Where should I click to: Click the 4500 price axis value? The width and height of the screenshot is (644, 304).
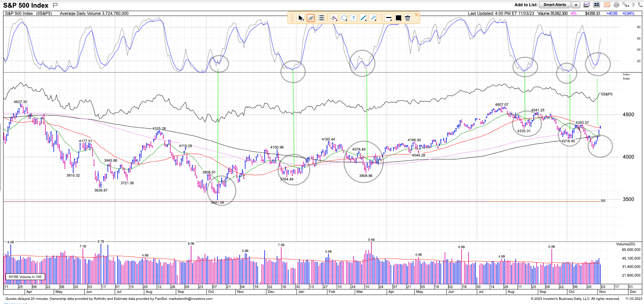[x=628, y=115]
